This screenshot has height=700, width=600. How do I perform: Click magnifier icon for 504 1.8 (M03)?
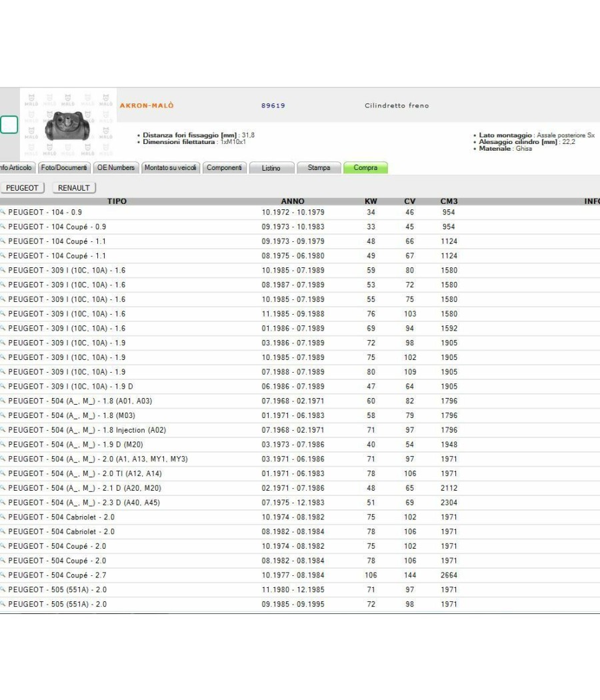click(x=2, y=415)
